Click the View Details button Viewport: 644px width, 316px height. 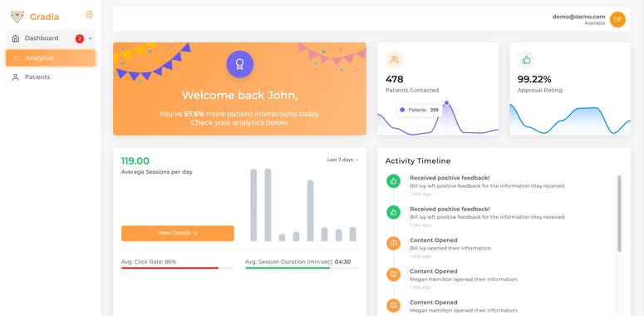point(178,233)
